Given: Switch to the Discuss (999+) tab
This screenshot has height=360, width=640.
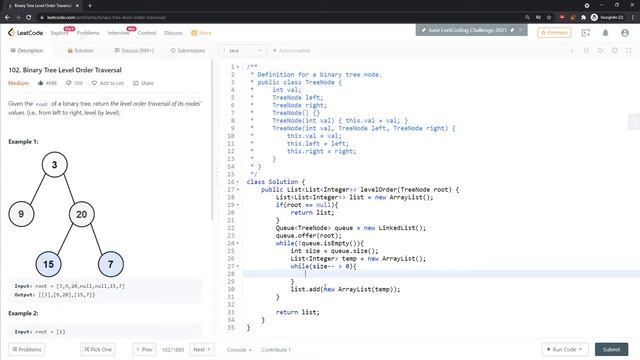Looking at the screenshot, I should tap(134, 51).
